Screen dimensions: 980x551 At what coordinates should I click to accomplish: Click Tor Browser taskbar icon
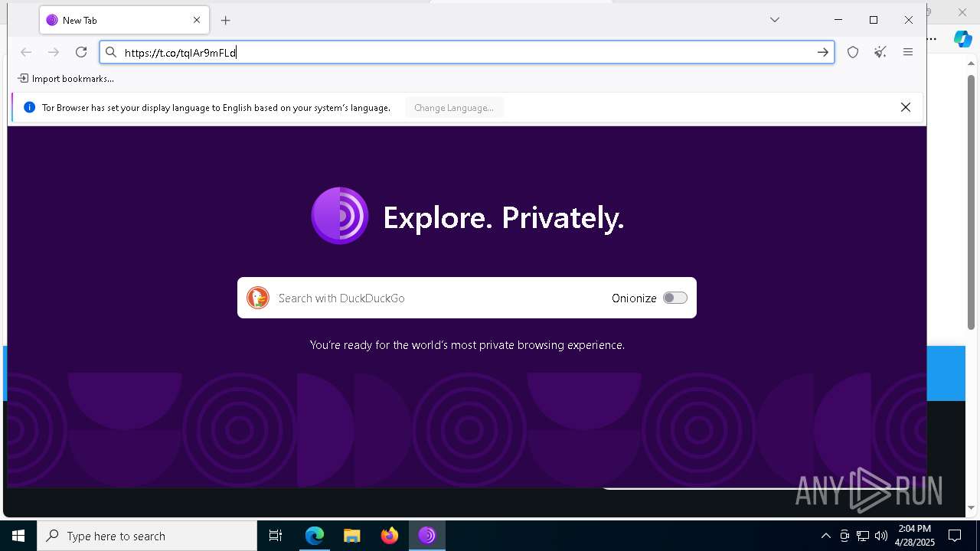[x=427, y=536]
